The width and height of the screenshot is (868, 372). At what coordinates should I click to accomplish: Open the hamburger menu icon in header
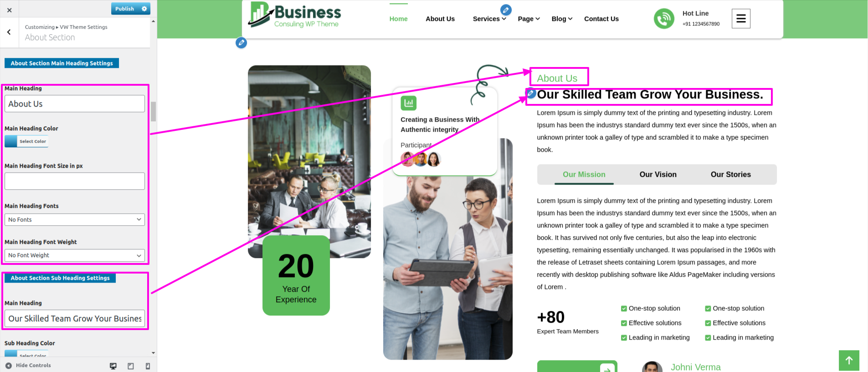[x=741, y=19]
